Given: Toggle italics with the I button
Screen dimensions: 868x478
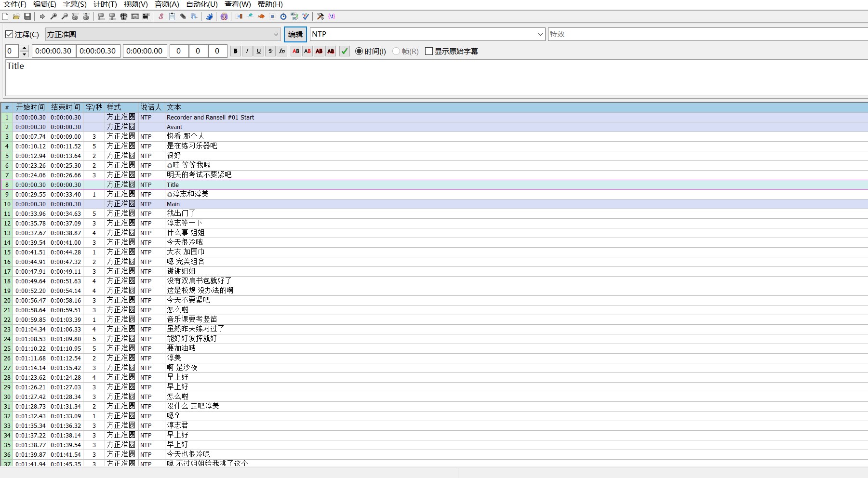Looking at the screenshot, I should (x=247, y=51).
